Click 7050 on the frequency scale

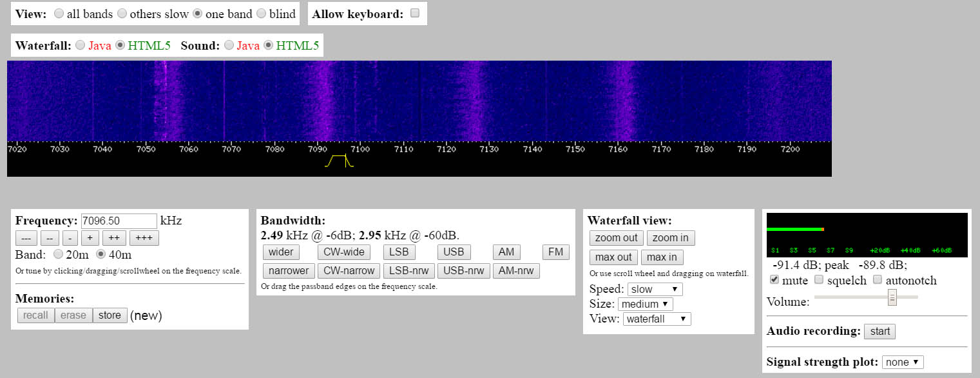[x=146, y=150]
